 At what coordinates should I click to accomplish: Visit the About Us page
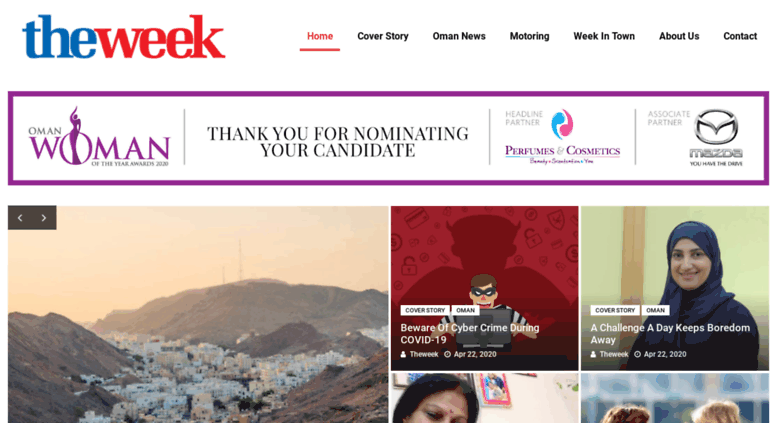click(x=679, y=36)
